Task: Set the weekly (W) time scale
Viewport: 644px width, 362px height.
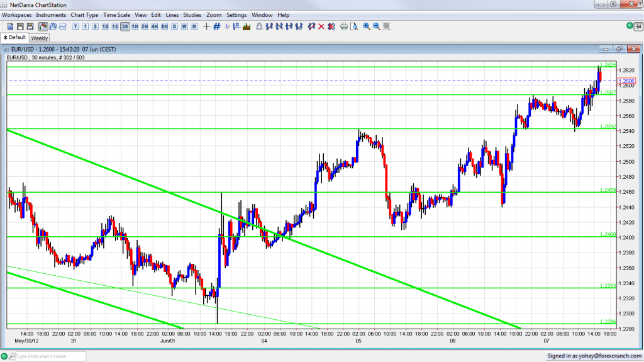Action: point(184,26)
